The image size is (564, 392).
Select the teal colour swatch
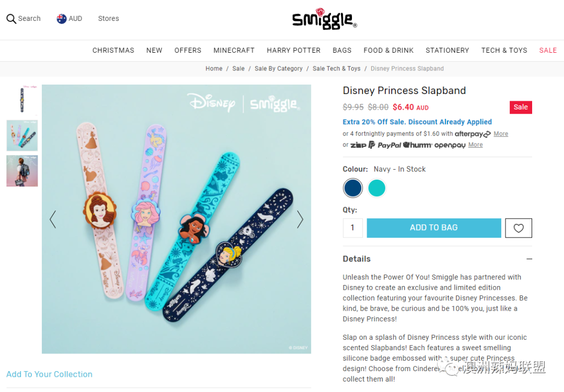click(x=377, y=188)
